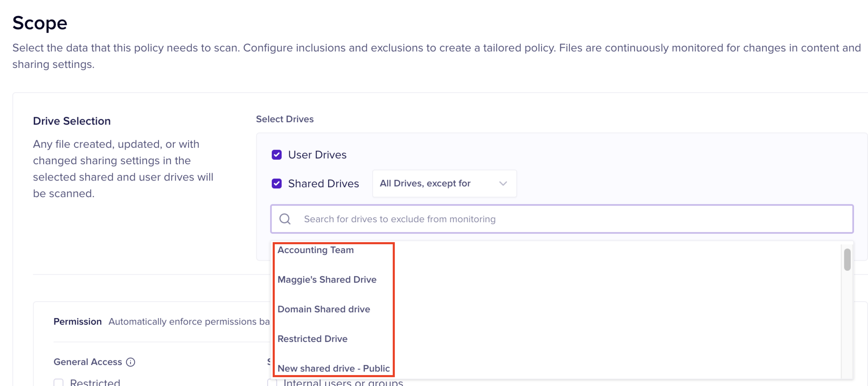
Task: Click the drive list scrollbar thumb
Action: tap(847, 259)
